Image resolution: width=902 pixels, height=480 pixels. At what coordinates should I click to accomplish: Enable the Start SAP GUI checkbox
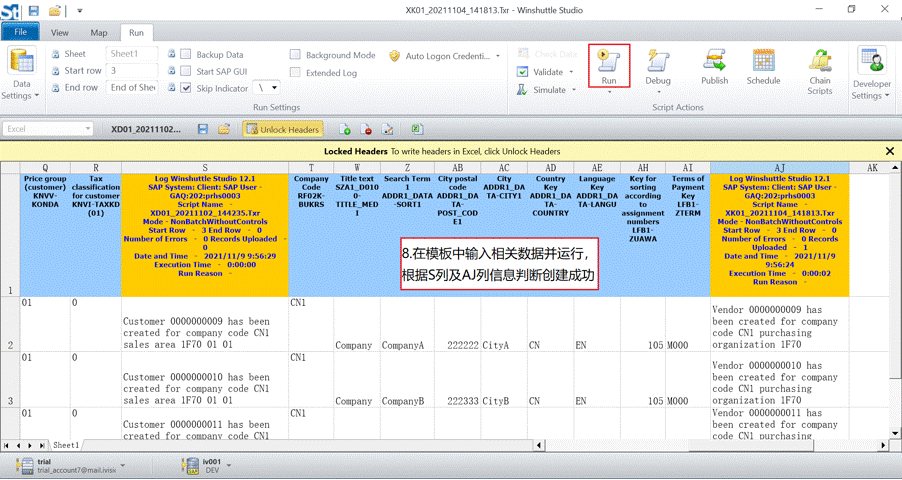coord(186,71)
